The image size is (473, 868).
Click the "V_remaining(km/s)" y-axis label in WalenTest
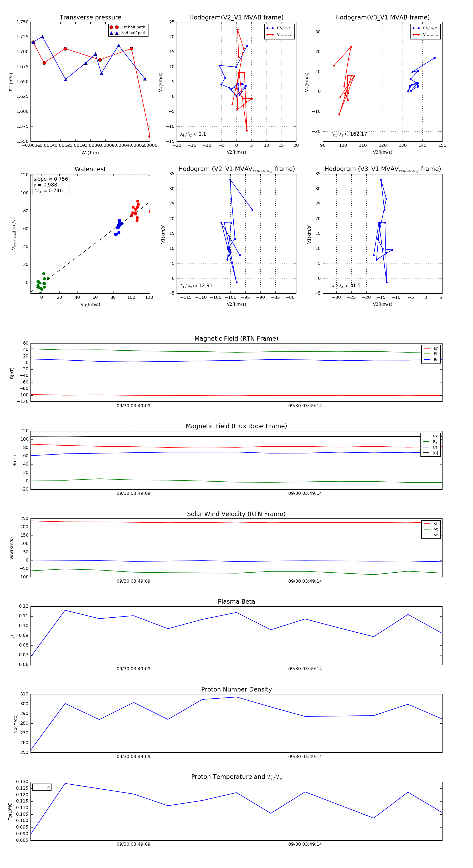(x=14, y=234)
